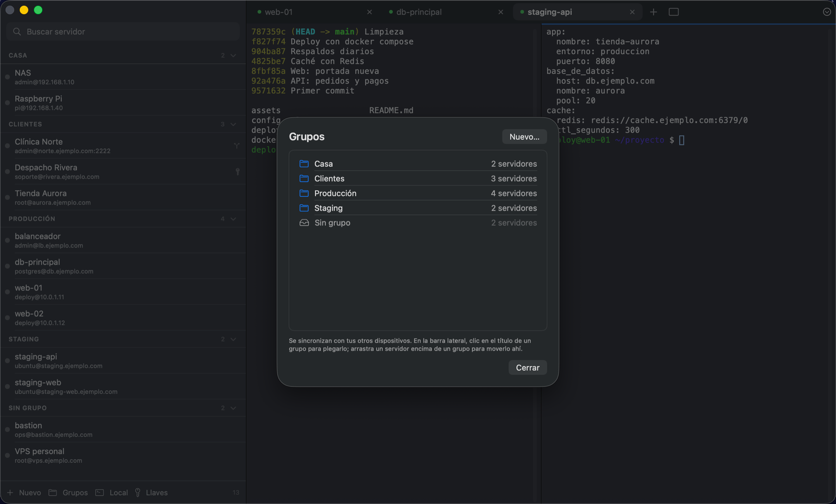Collapse the CLIENTES group chevron
This screenshot has width=836, height=504.
[x=233, y=124]
